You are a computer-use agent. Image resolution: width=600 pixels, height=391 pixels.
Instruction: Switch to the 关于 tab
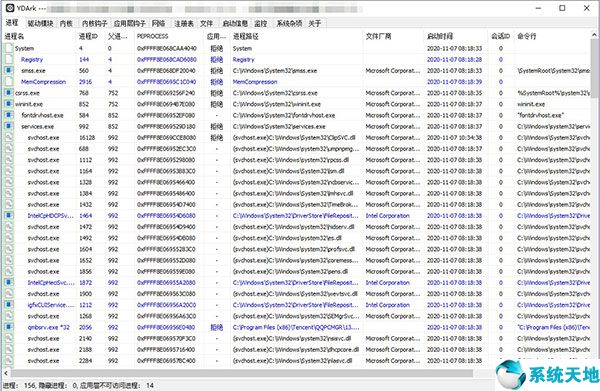coord(315,23)
